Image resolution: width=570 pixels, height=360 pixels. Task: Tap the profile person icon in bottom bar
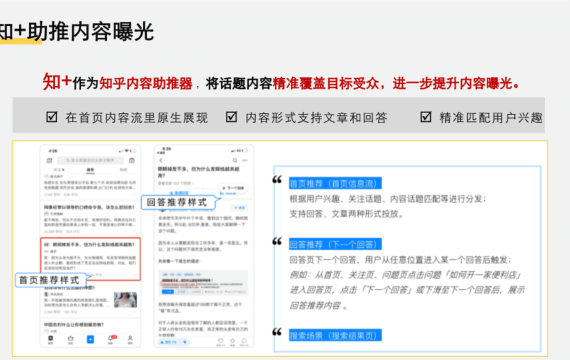click(x=130, y=339)
